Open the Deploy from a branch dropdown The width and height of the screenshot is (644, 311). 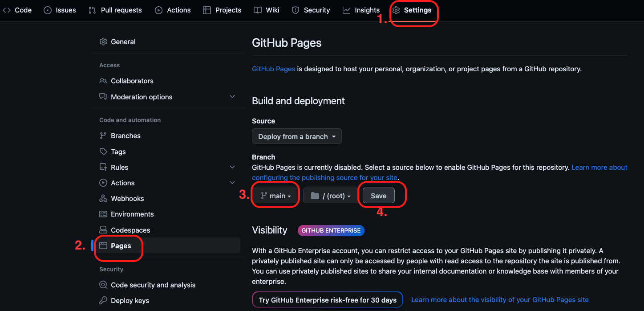tap(297, 136)
